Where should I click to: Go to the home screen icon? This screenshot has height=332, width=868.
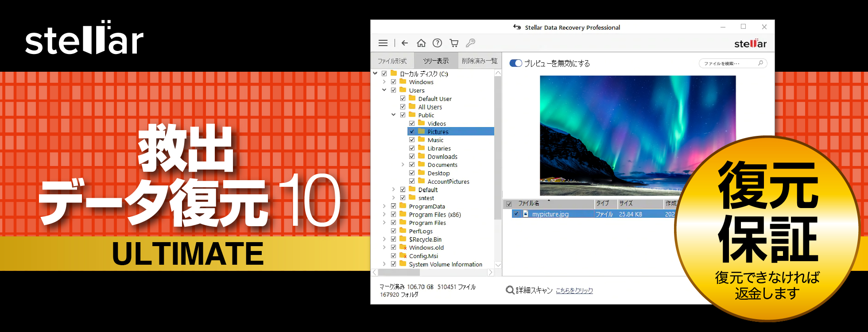pos(421,43)
